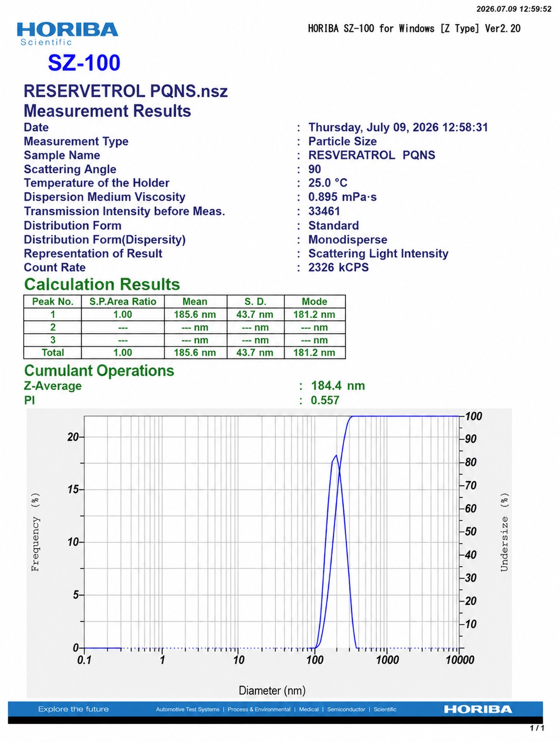Screen dimensions: 560x742
Task: Click the 1000 tick label on diameter axis
Action: pyautogui.click(x=387, y=660)
